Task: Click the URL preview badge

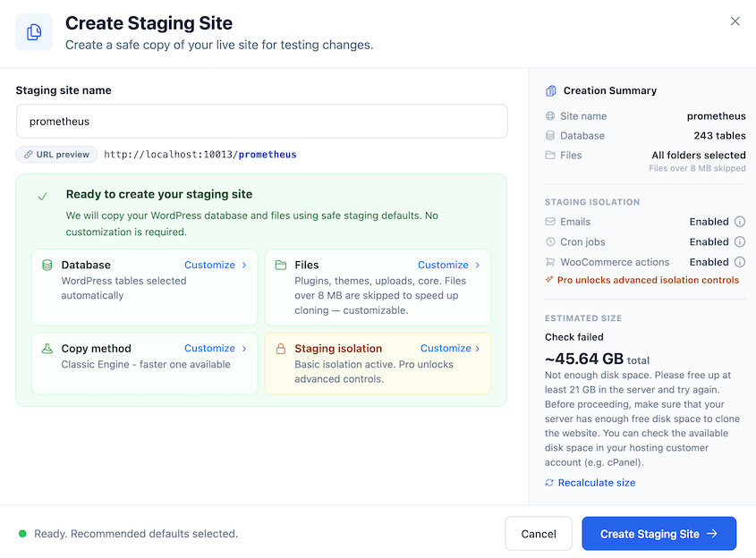Action: pos(57,155)
